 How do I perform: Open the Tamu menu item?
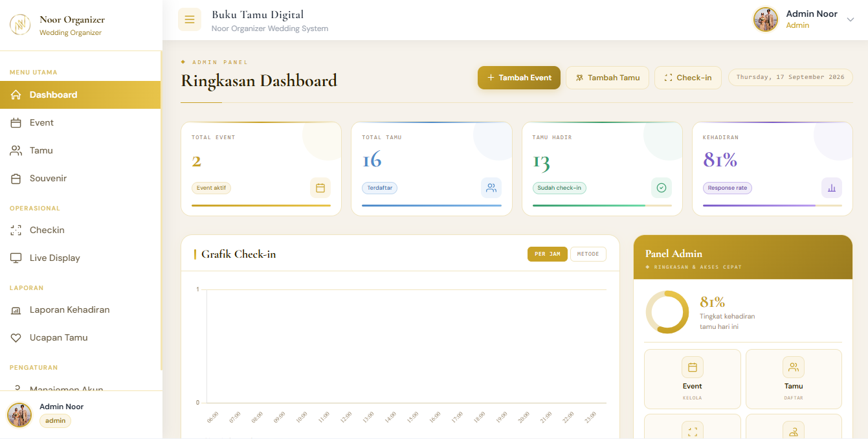click(x=80, y=150)
